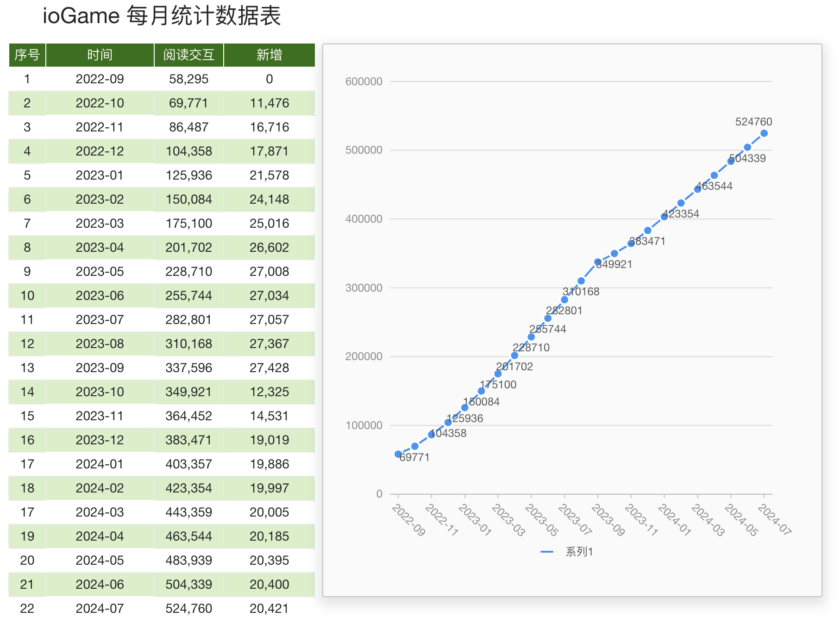Click the 12,325 table cell
This screenshot has width=840, height=623.
click(x=270, y=392)
